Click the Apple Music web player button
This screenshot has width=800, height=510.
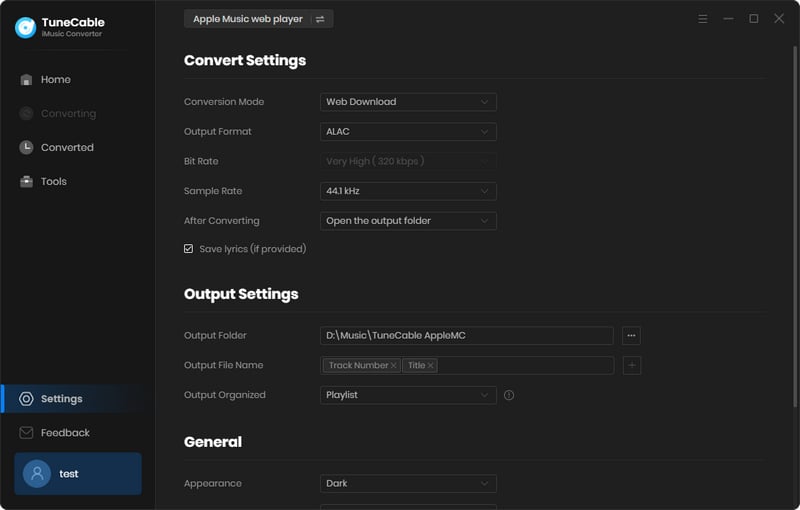258,19
